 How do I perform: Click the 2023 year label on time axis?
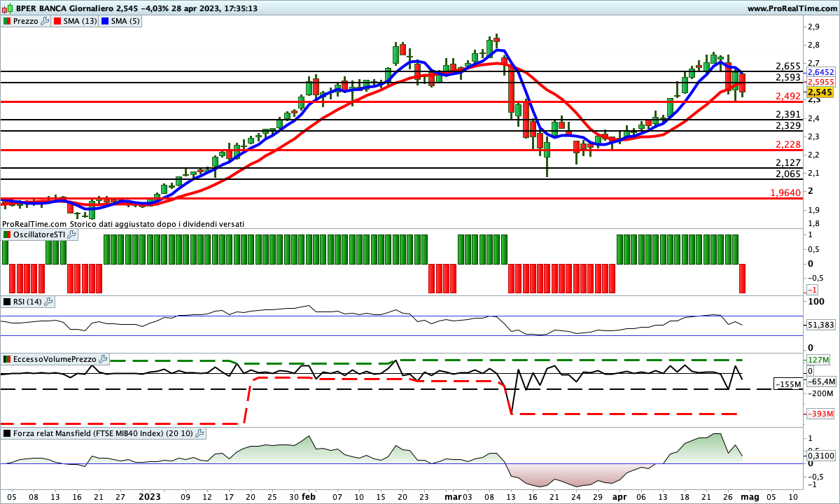point(151,496)
